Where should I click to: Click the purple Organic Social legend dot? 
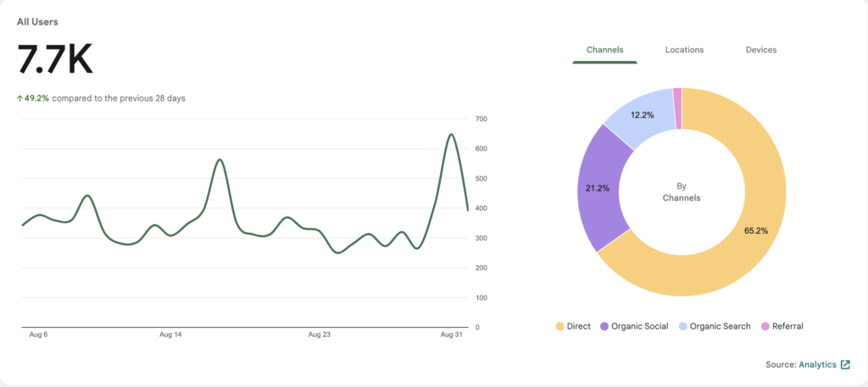[x=604, y=326]
